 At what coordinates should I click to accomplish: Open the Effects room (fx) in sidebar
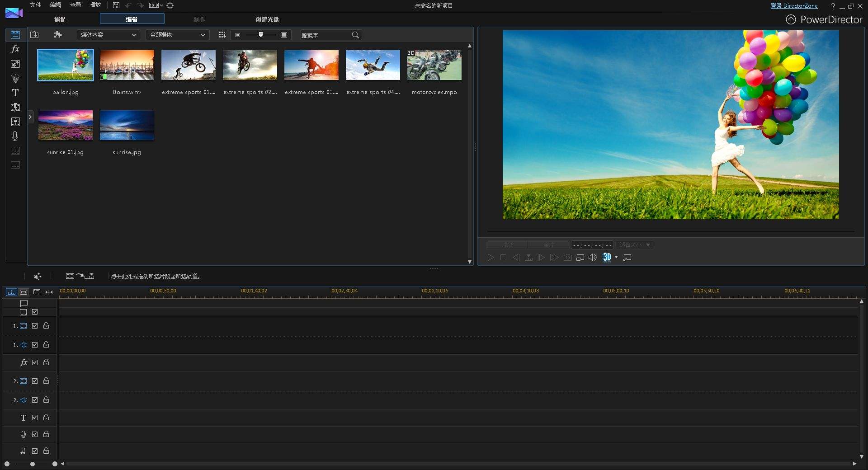tap(15, 49)
